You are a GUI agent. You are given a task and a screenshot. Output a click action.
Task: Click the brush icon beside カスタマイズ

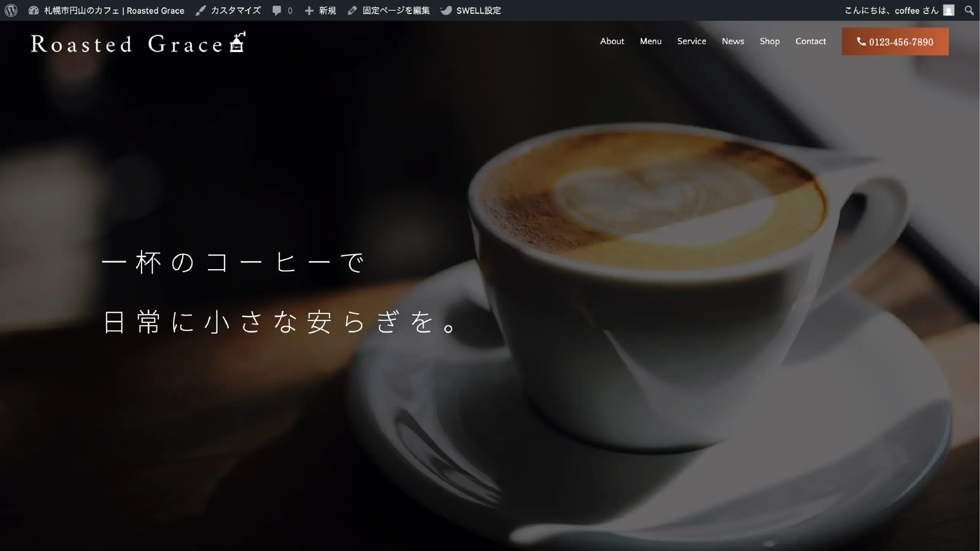[201, 10]
